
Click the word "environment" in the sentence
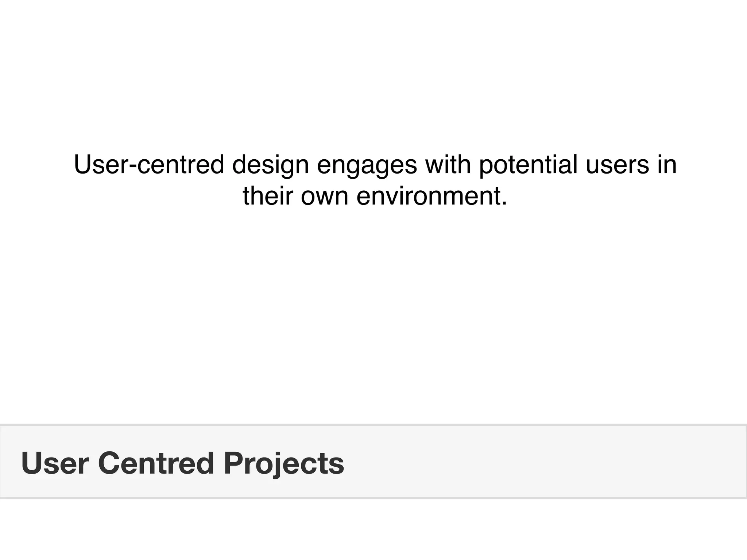click(x=427, y=196)
